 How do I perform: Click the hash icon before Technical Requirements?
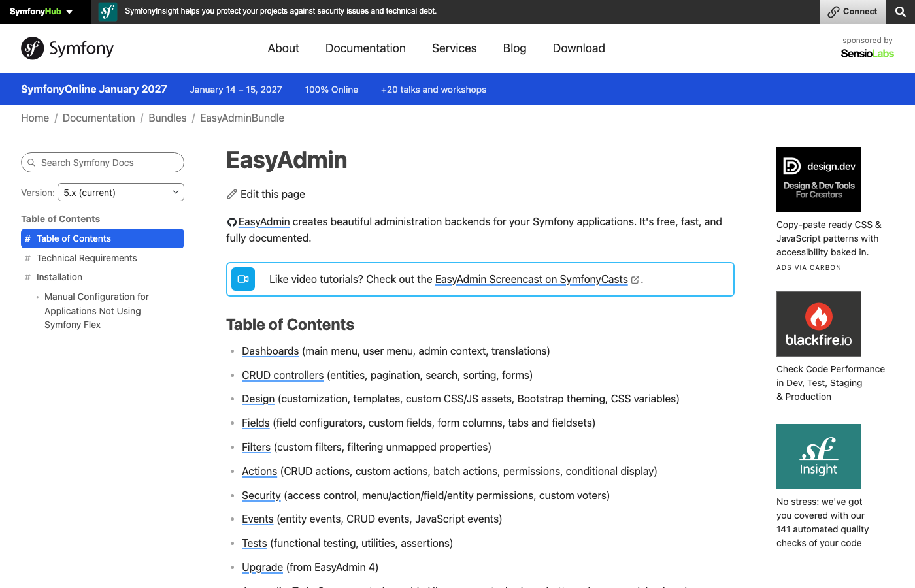pyautogui.click(x=27, y=258)
